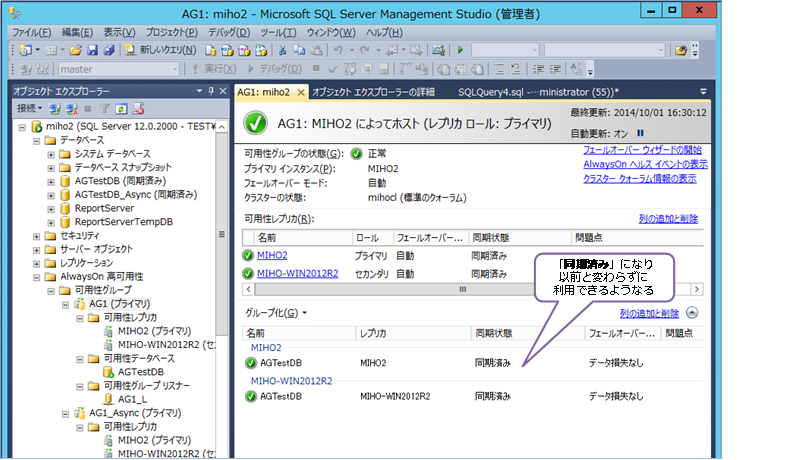Click the Activity Monitor icon
The image size is (800, 460).
point(438,50)
